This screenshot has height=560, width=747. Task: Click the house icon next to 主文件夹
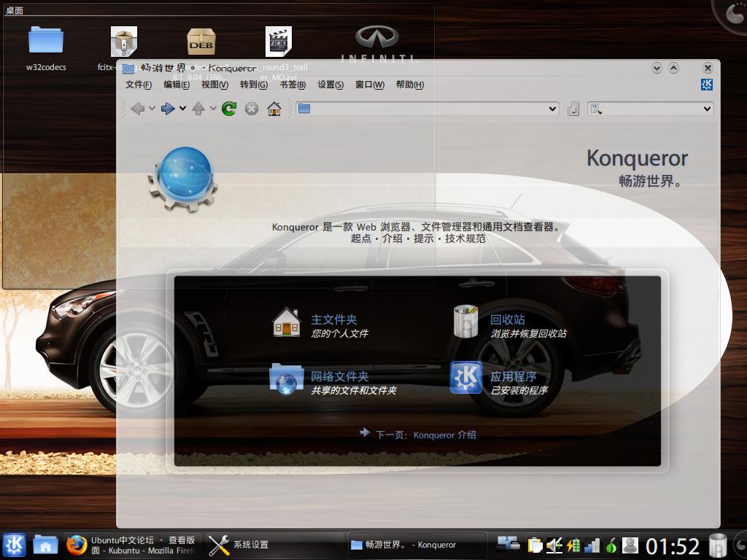pos(287,323)
